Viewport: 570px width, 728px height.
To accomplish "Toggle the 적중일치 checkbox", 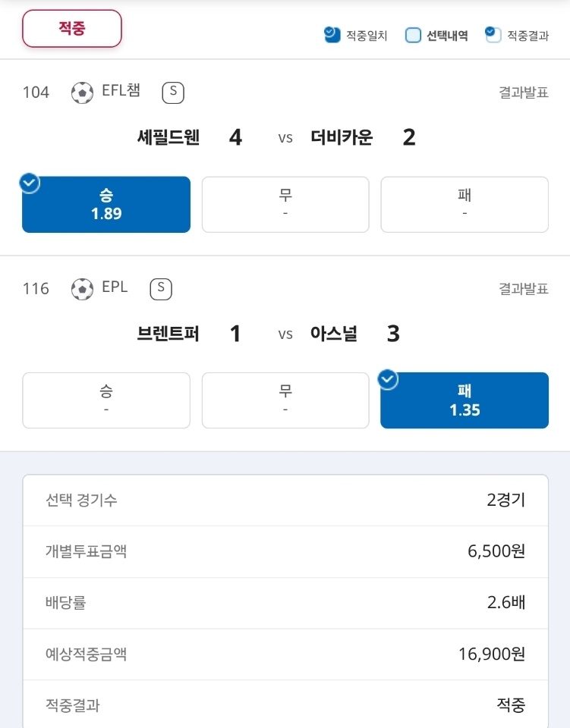I will 332,35.
